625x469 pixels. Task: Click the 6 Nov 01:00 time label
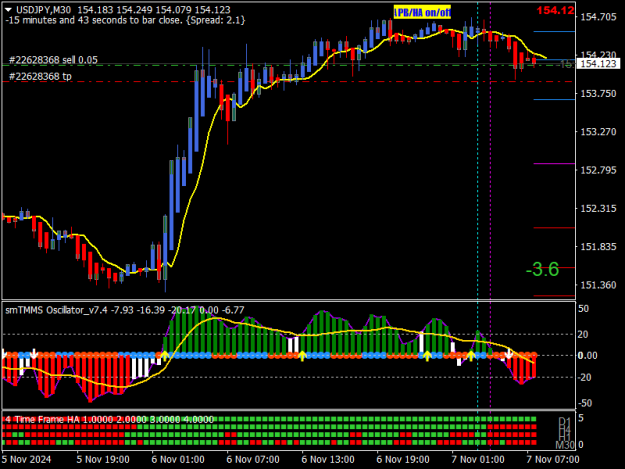(178, 459)
